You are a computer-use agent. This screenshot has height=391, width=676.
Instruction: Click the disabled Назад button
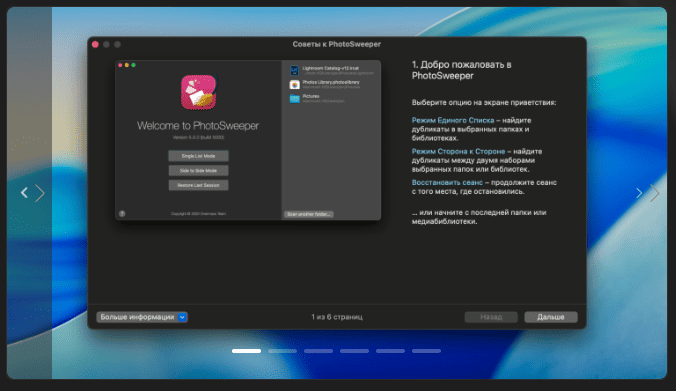(491, 317)
